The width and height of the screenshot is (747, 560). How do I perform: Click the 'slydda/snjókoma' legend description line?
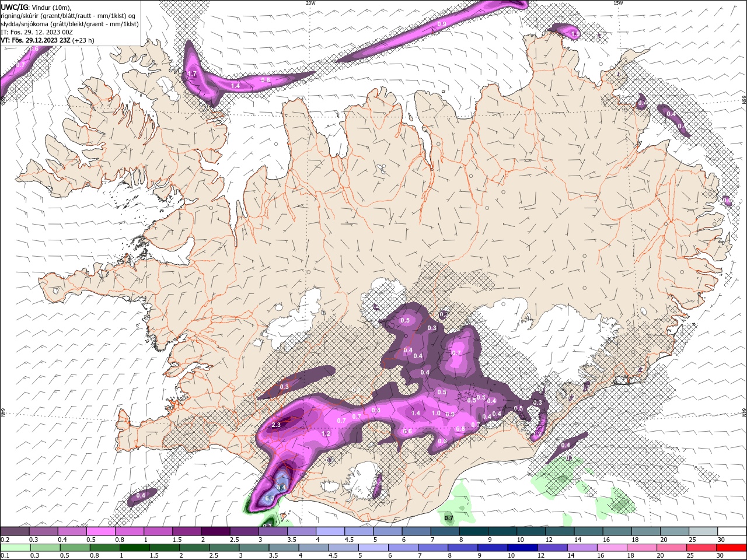coord(69,24)
